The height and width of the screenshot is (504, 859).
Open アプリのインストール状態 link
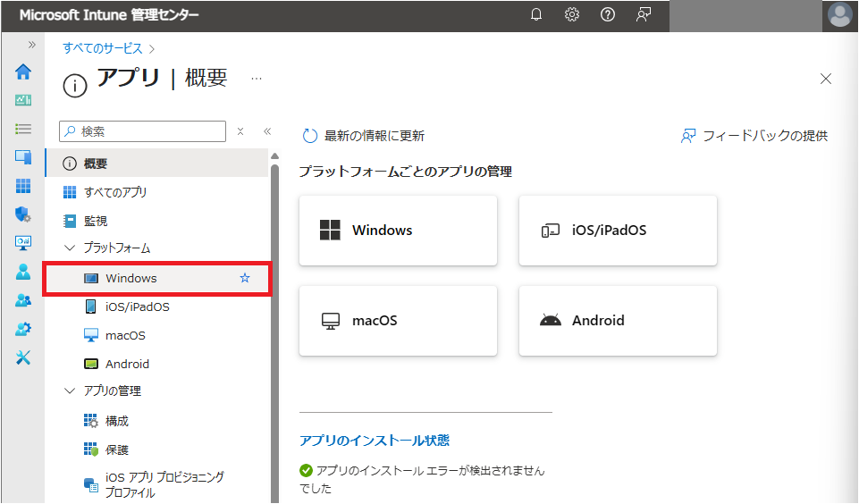[x=375, y=441]
